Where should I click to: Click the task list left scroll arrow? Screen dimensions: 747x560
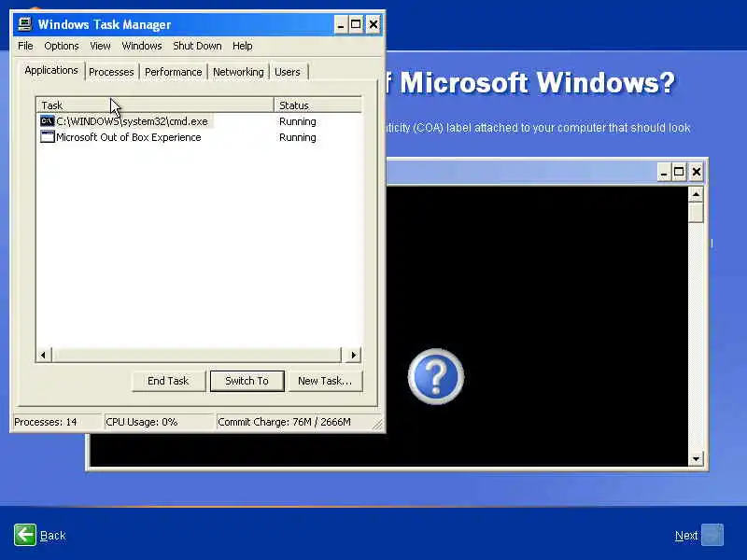pos(44,355)
